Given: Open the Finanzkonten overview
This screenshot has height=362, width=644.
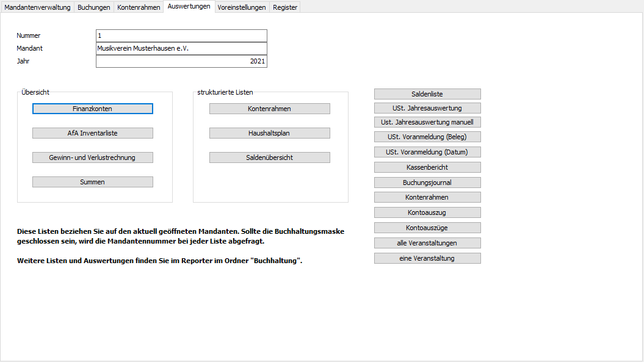Looking at the screenshot, I should [92, 109].
